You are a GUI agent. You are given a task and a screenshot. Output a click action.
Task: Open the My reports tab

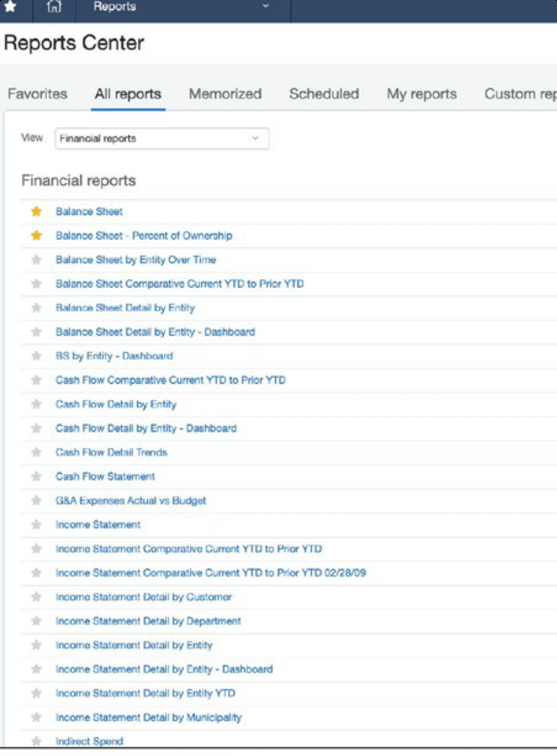click(x=421, y=94)
